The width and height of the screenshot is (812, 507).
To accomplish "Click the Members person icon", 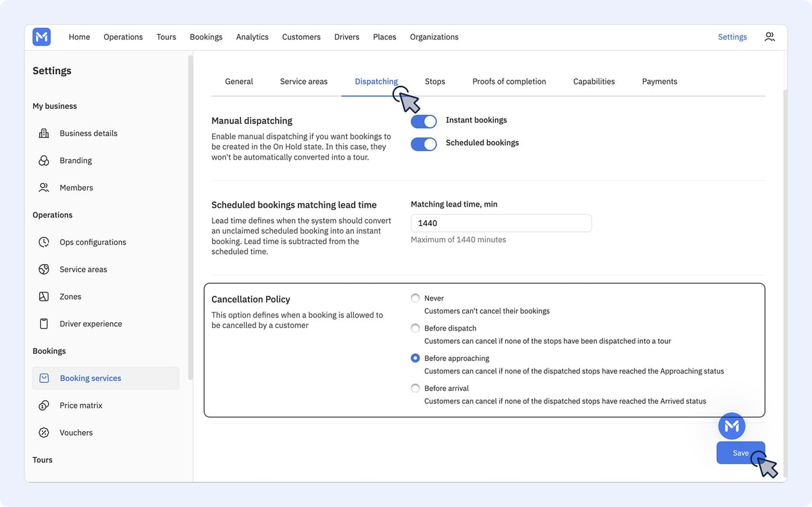I will pyautogui.click(x=44, y=187).
